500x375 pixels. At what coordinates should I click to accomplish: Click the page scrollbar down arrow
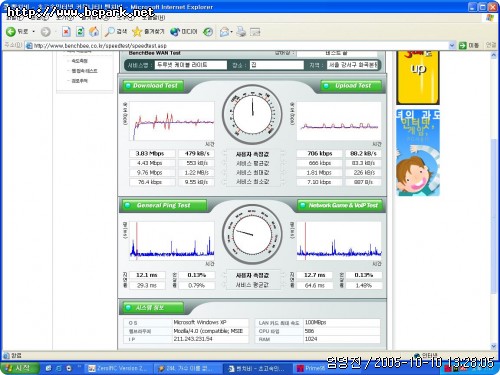tap(494, 346)
